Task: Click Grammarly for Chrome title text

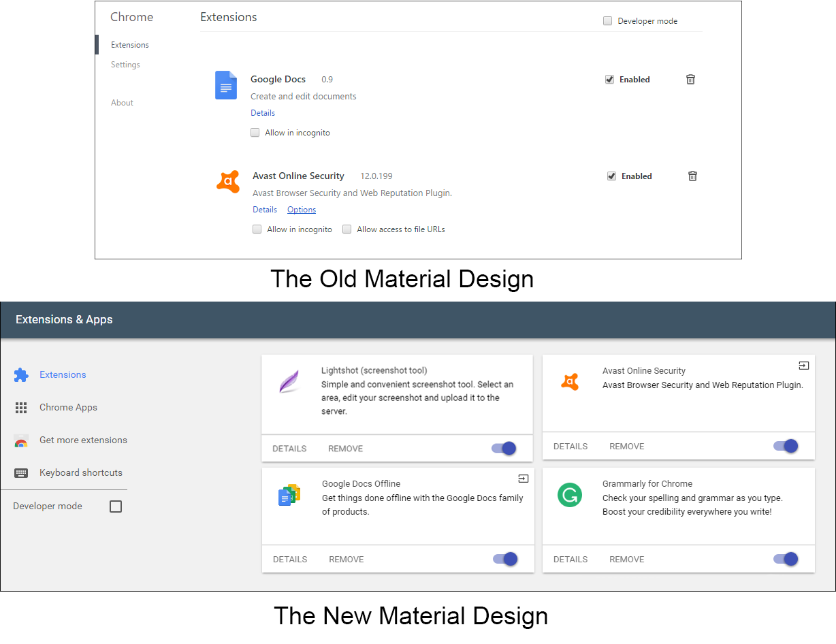Action: pyautogui.click(x=647, y=484)
